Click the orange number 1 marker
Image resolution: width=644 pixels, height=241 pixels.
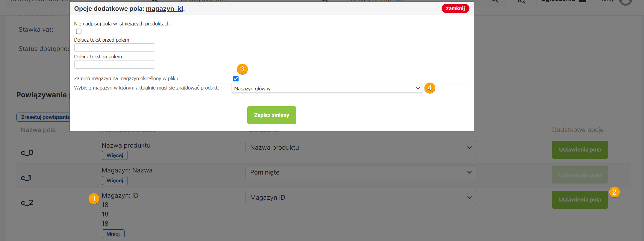94,199
